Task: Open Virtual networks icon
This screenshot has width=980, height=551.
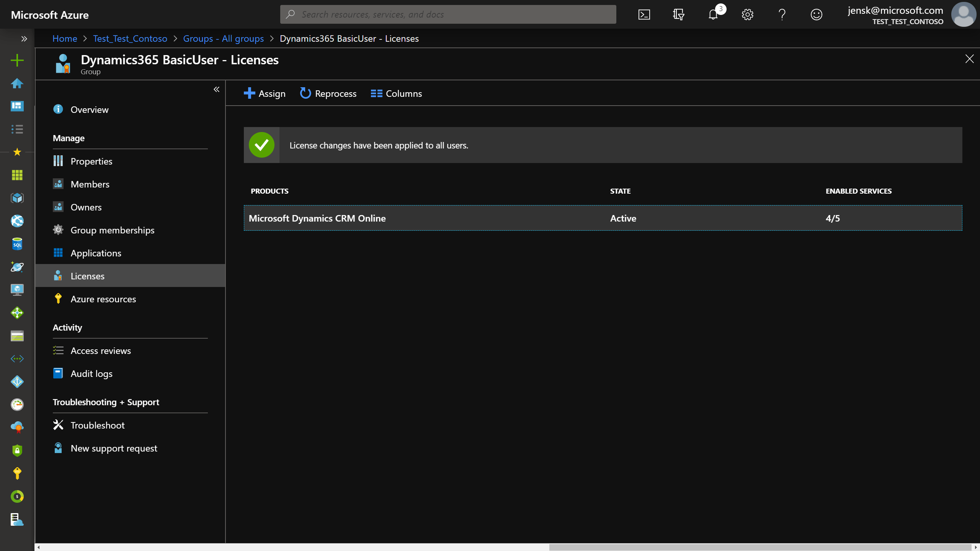Action: (x=17, y=359)
